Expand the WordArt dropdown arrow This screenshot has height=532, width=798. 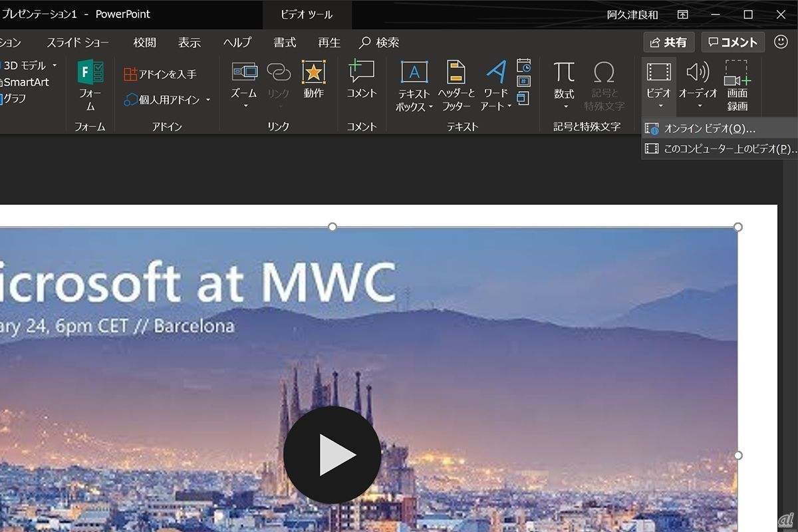pyautogui.click(x=509, y=106)
